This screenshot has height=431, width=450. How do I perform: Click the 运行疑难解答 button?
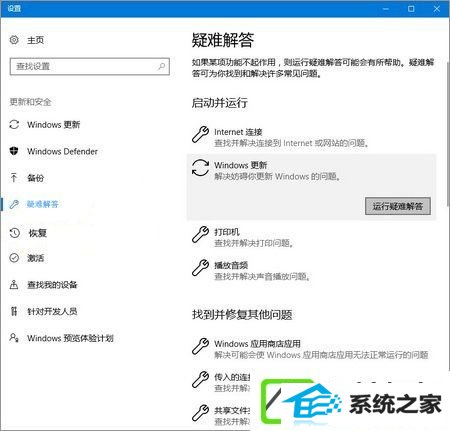(x=398, y=206)
